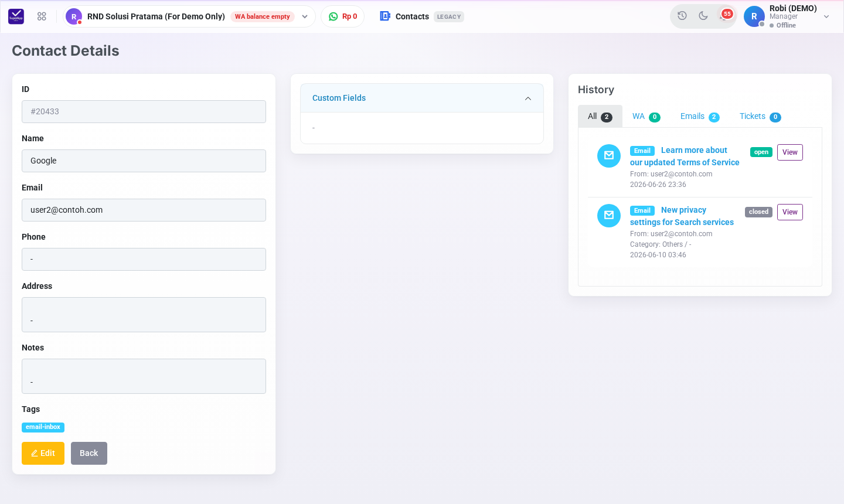Open the recent history clock icon
844x504 pixels.
click(682, 16)
